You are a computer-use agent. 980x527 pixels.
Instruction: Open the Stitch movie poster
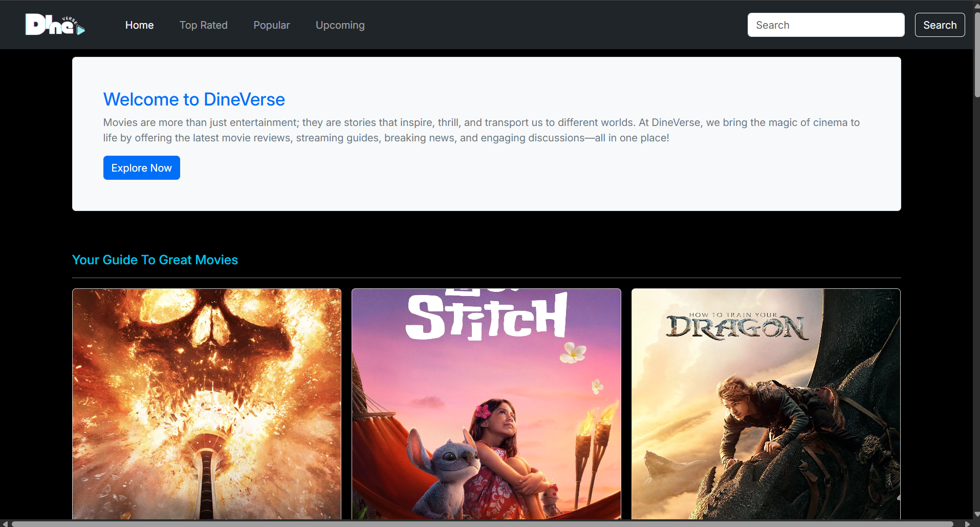[x=486, y=404]
